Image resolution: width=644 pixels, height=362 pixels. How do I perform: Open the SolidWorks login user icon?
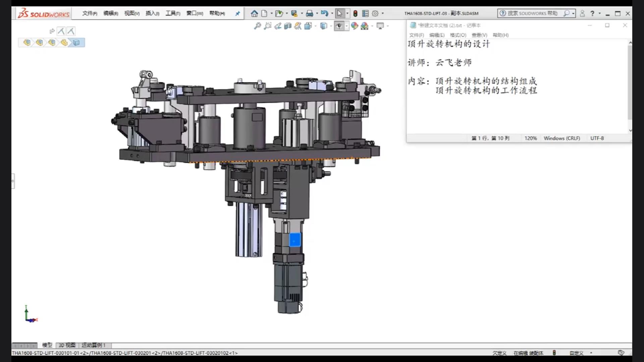(582, 13)
